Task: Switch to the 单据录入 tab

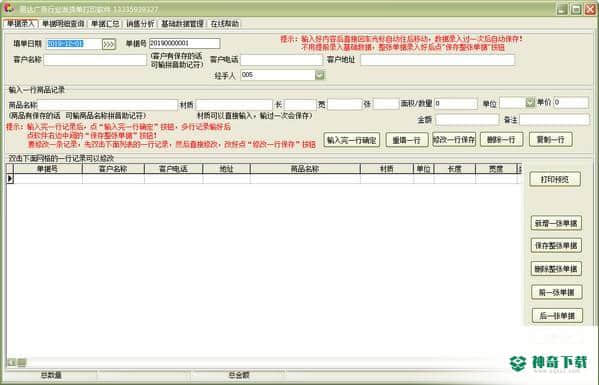Action: click(x=20, y=24)
